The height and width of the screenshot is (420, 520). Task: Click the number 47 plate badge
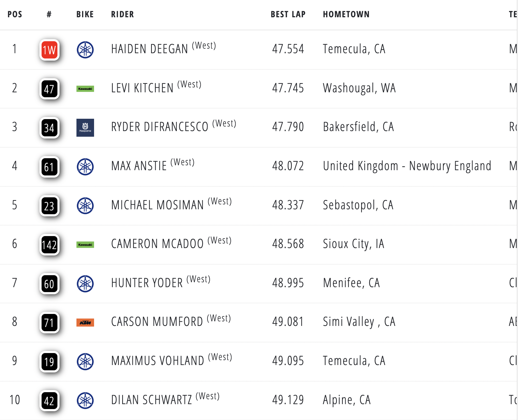point(49,89)
